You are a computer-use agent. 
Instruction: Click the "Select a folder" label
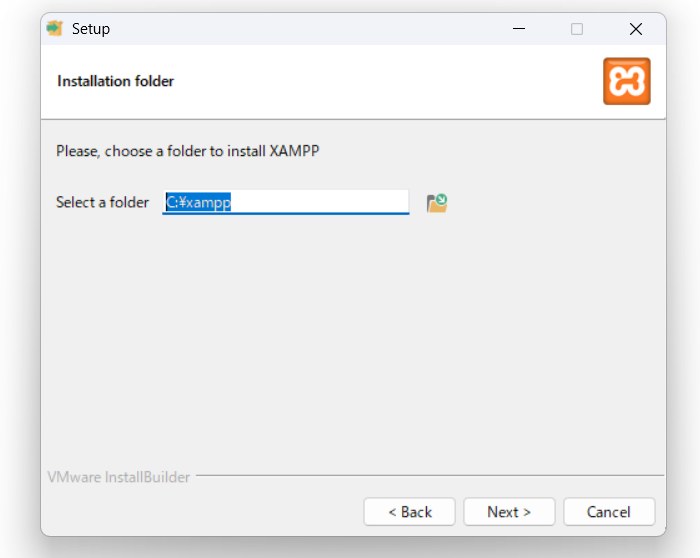tap(102, 202)
